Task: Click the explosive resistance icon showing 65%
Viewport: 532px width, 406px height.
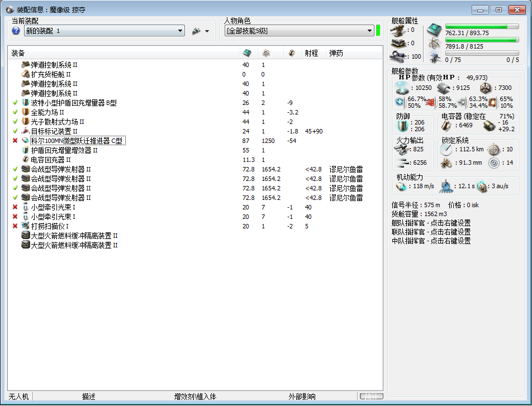Action: 493,102
